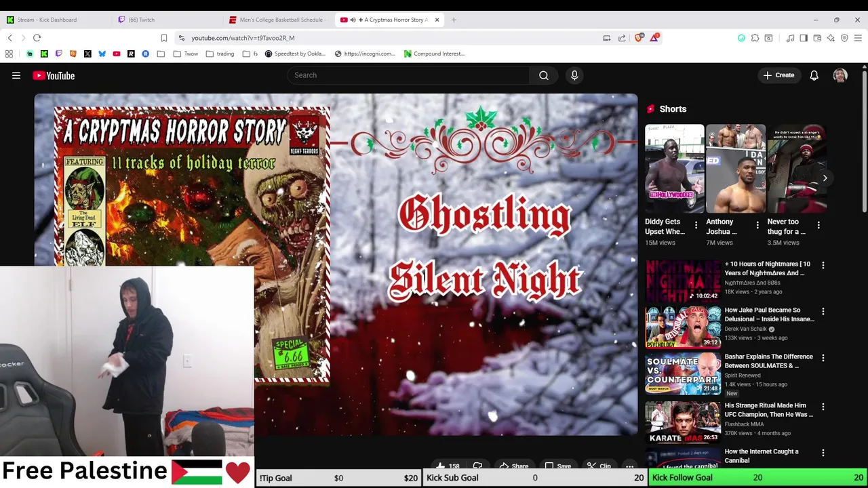Open the Brave Rewards triangle icon
Viewport: 868px width, 488px height.
(x=654, y=38)
